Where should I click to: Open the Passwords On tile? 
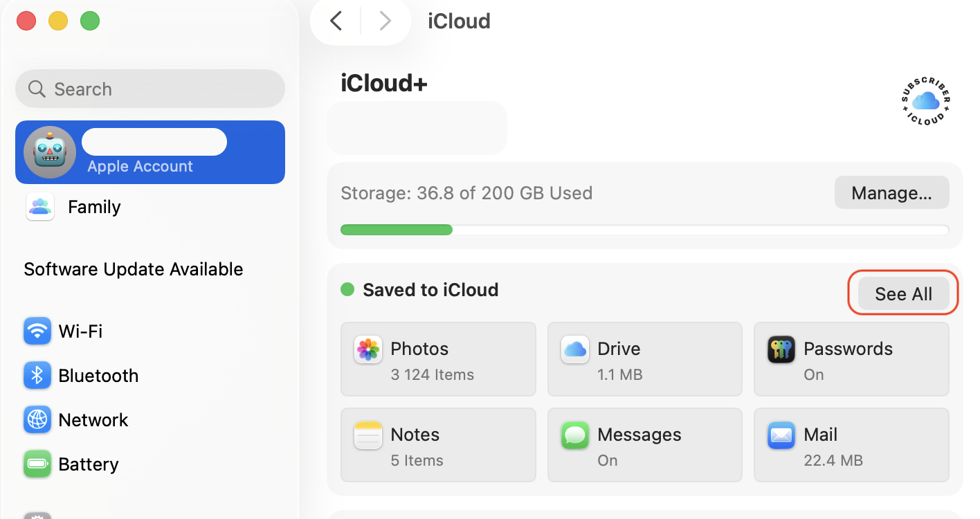tap(851, 358)
